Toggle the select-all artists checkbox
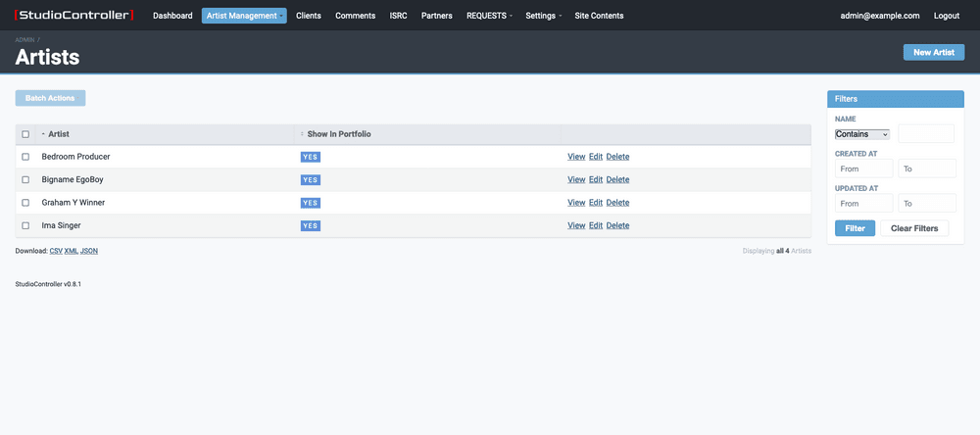The width and height of the screenshot is (980, 435). 25,134
